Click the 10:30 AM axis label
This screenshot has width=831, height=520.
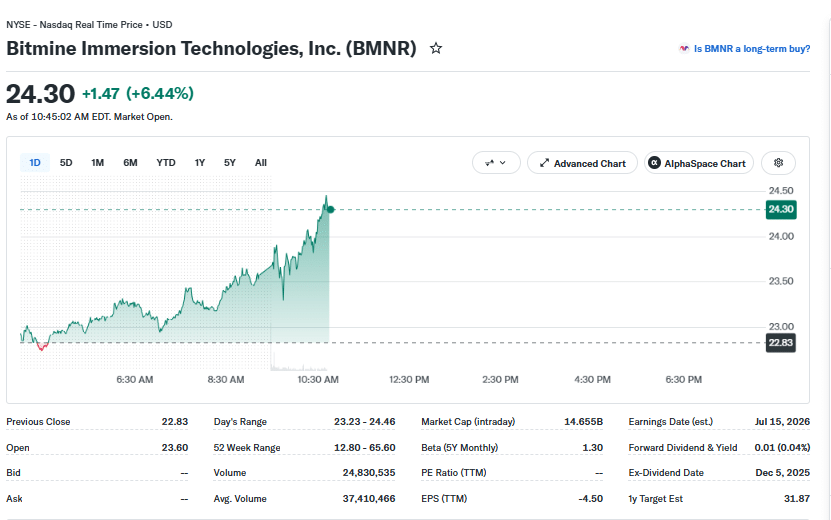pyautogui.click(x=318, y=380)
